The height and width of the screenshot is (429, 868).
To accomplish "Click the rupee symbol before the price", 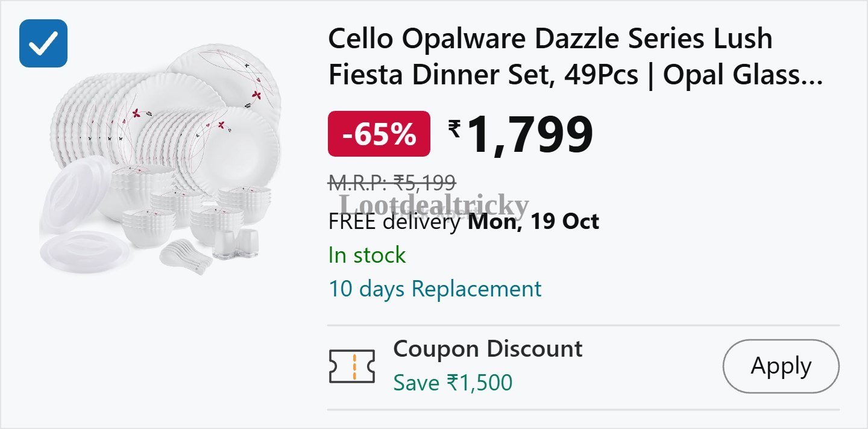I will pyautogui.click(x=454, y=128).
